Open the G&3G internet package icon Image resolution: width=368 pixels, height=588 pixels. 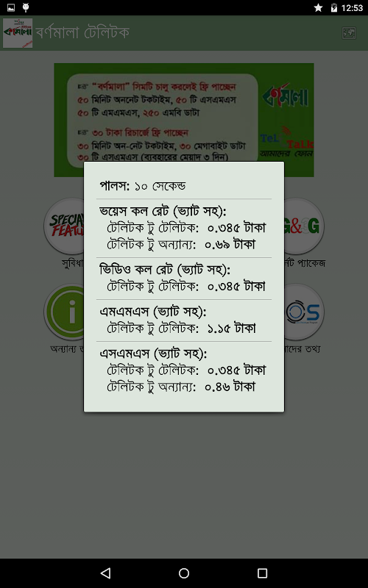304,226
